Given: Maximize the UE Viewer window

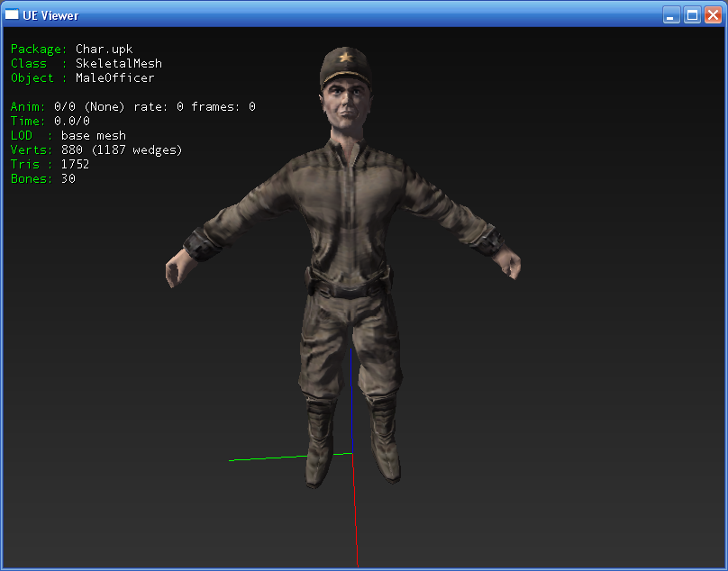Looking at the screenshot, I should click(692, 15).
